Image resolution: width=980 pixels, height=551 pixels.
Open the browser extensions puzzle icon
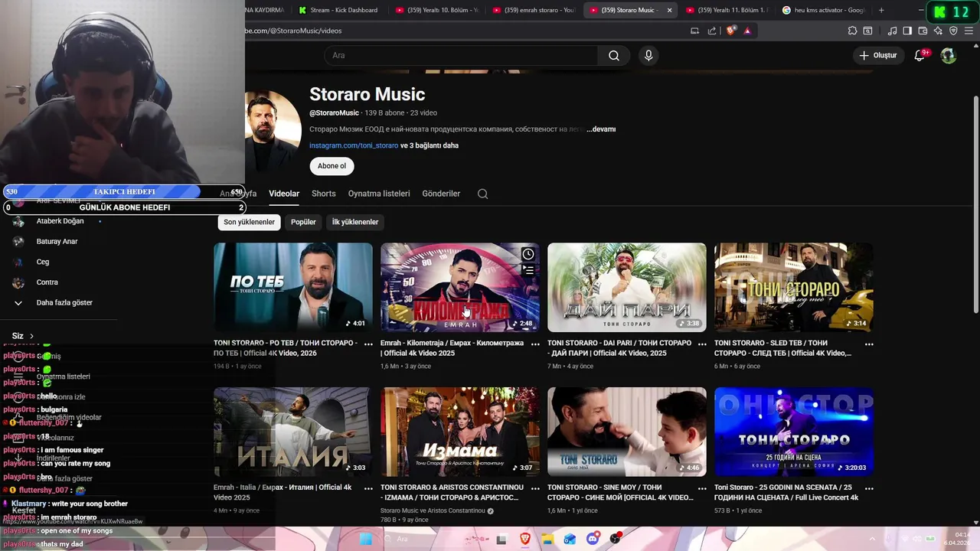click(x=852, y=31)
